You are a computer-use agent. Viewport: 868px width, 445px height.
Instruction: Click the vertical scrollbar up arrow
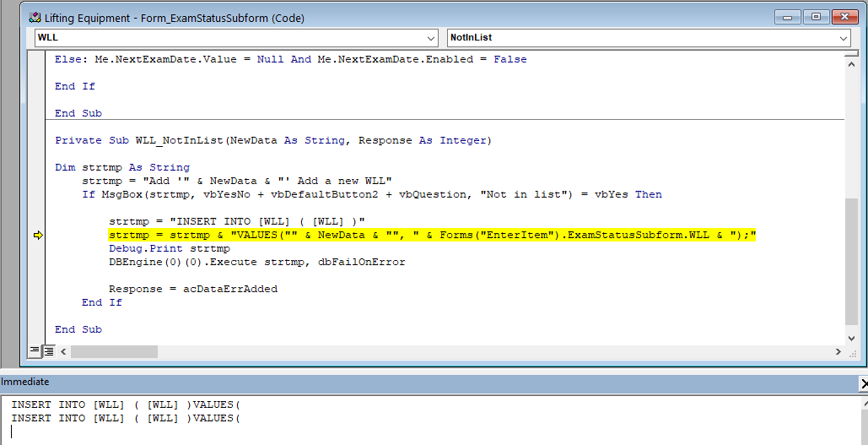(851, 63)
